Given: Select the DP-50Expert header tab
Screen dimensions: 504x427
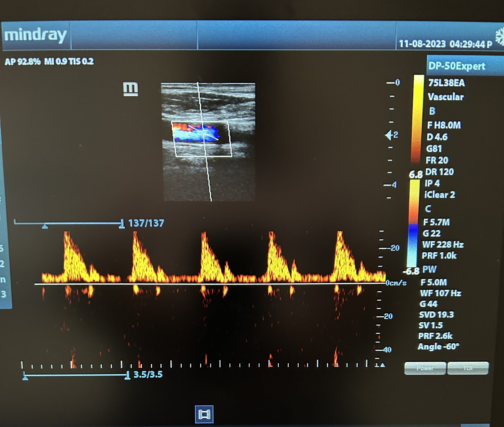Looking at the screenshot, I should [457, 66].
